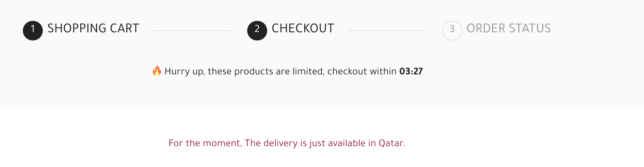Click the phrase 'checkout within' in banner

coord(362,71)
